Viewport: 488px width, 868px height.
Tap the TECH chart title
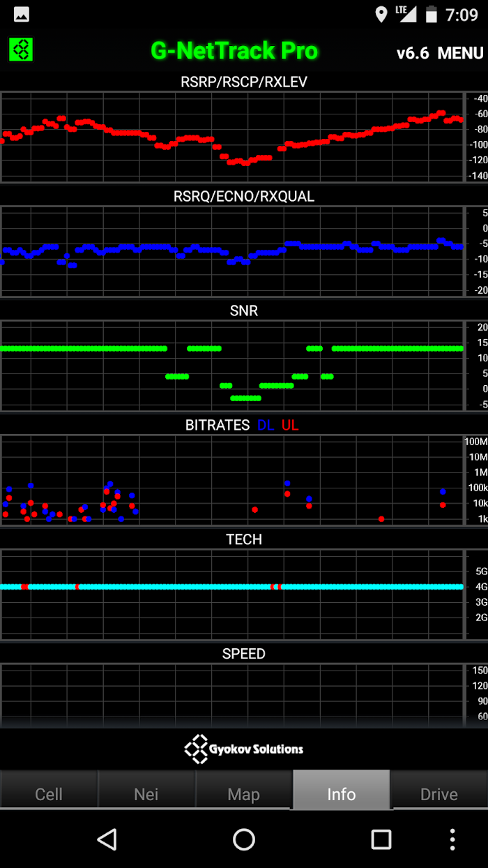(244, 539)
